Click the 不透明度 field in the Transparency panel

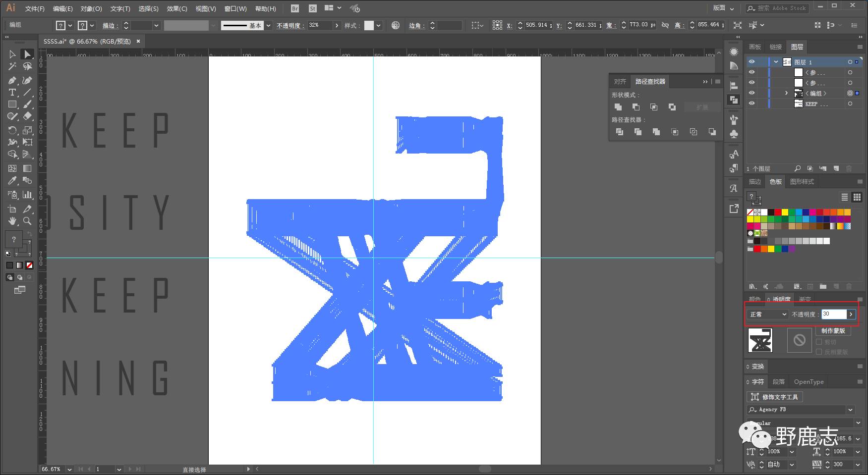click(x=834, y=314)
